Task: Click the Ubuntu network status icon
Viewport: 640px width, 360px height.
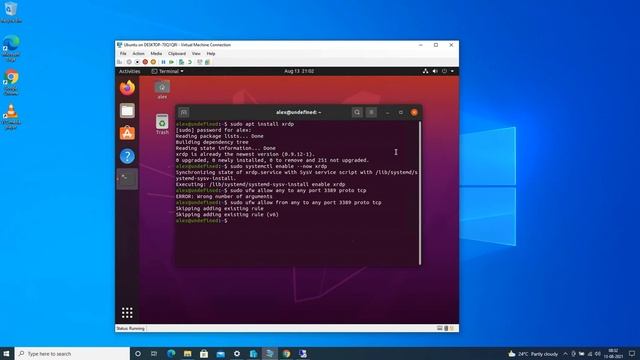Action: tap(425, 71)
